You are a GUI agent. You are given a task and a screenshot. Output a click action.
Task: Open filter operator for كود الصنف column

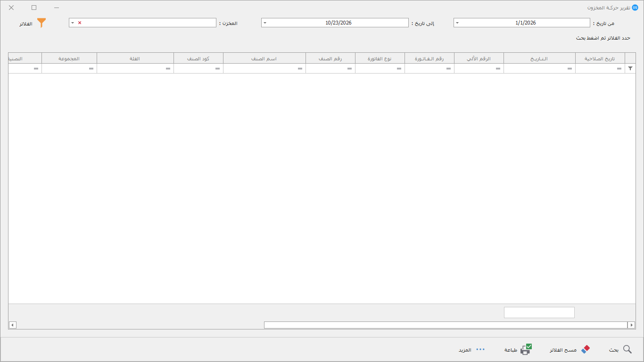click(217, 69)
